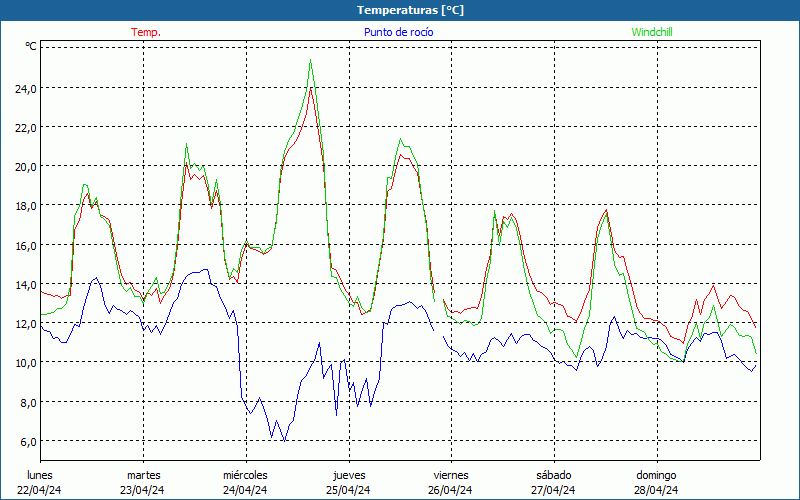
Task: Select the "domingo" day label
Action: coord(656,475)
